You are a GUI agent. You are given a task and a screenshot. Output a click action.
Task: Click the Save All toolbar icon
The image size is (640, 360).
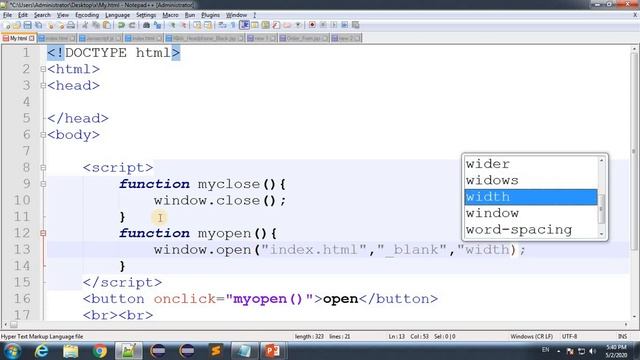tap(38, 25)
